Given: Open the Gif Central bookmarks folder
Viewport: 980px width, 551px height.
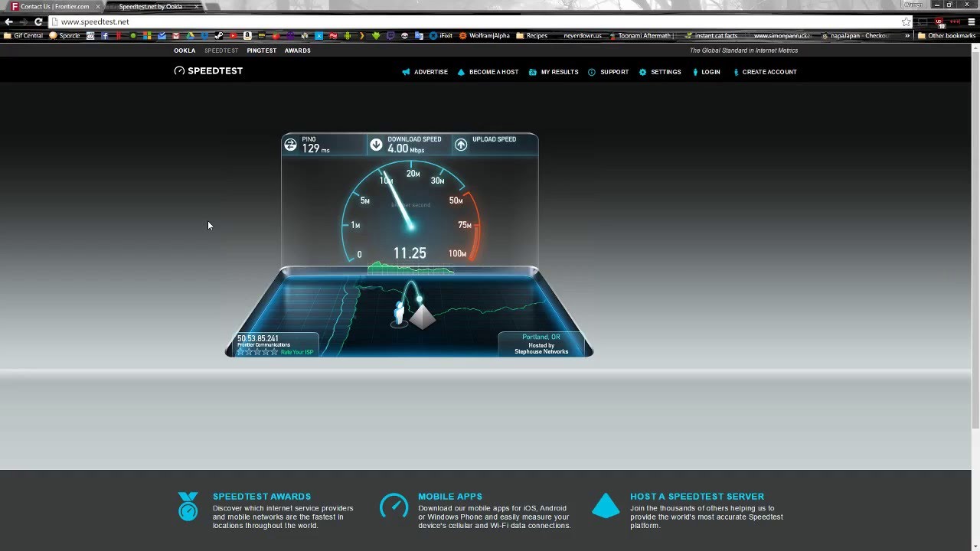Looking at the screenshot, I should tap(23, 35).
